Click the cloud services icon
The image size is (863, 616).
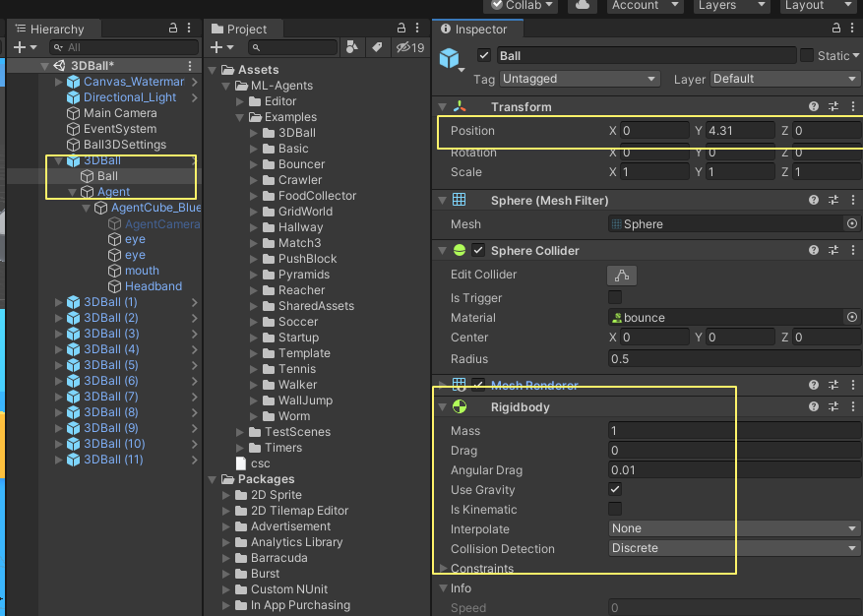(583, 5)
